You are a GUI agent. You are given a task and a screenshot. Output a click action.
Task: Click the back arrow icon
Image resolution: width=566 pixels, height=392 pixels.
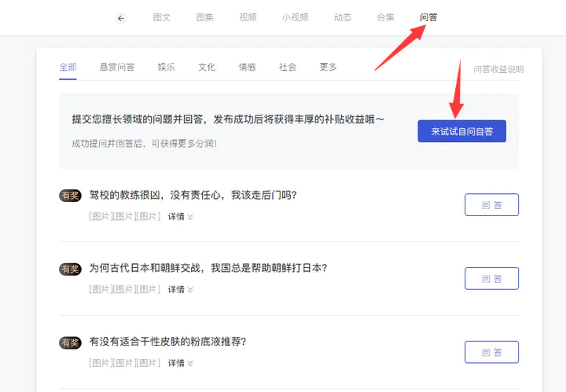click(x=121, y=18)
